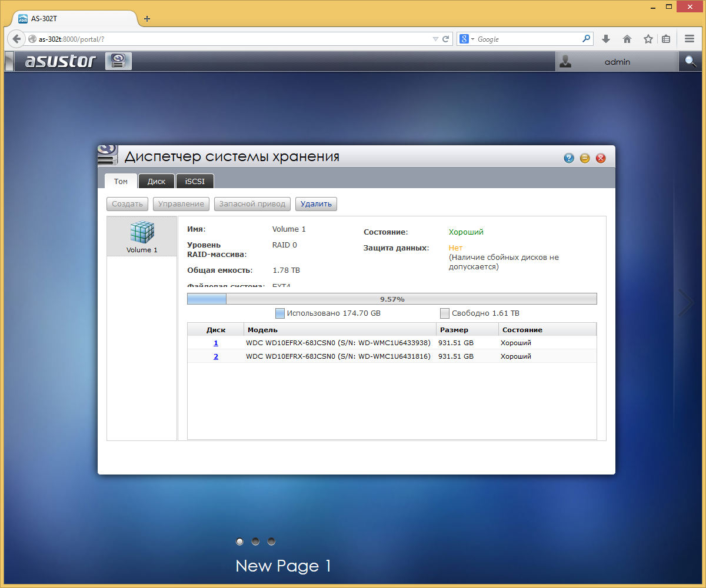
Task: Switch to the Диск tab
Action: (156, 181)
